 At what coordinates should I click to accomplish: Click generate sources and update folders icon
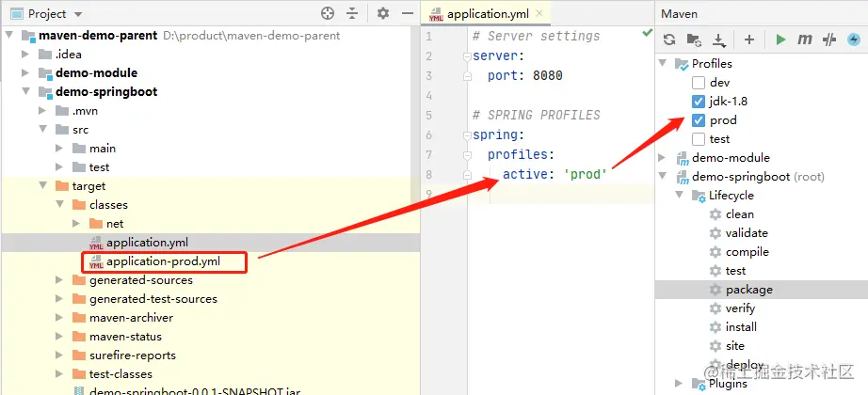[x=694, y=39]
